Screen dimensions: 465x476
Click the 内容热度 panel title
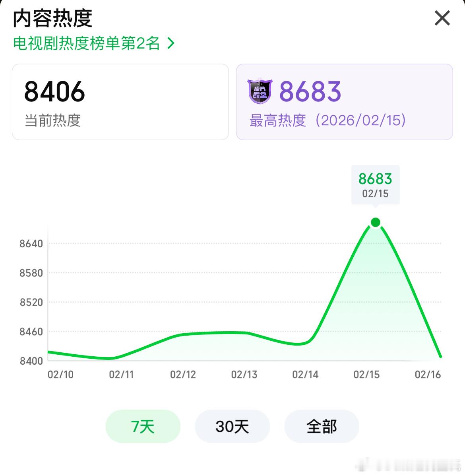click(x=52, y=18)
